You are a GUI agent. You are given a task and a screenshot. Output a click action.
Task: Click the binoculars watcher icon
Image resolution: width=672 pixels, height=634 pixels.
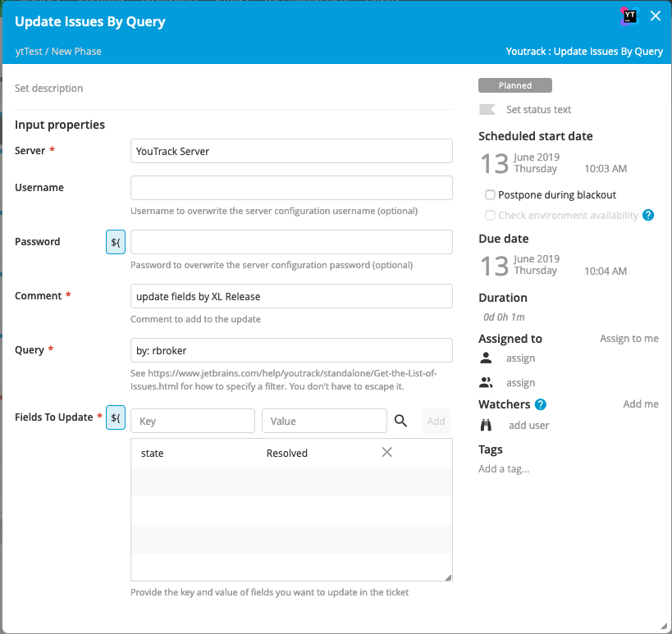pyautogui.click(x=486, y=425)
